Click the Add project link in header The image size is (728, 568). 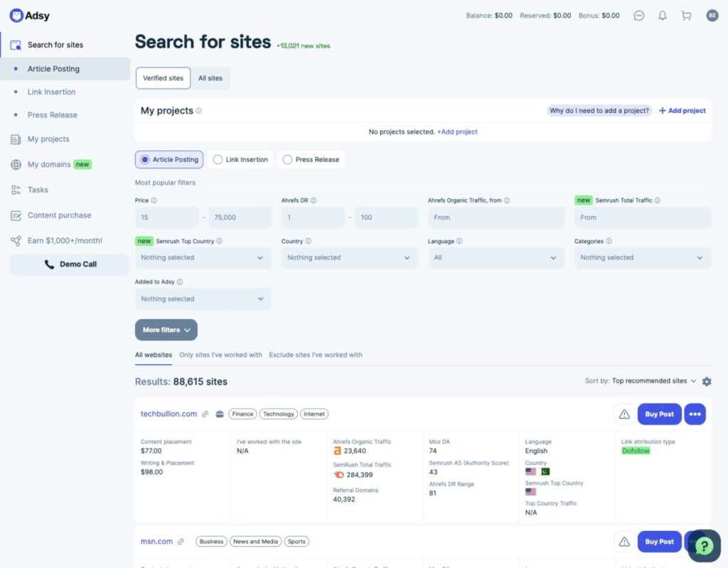[x=682, y=110]
